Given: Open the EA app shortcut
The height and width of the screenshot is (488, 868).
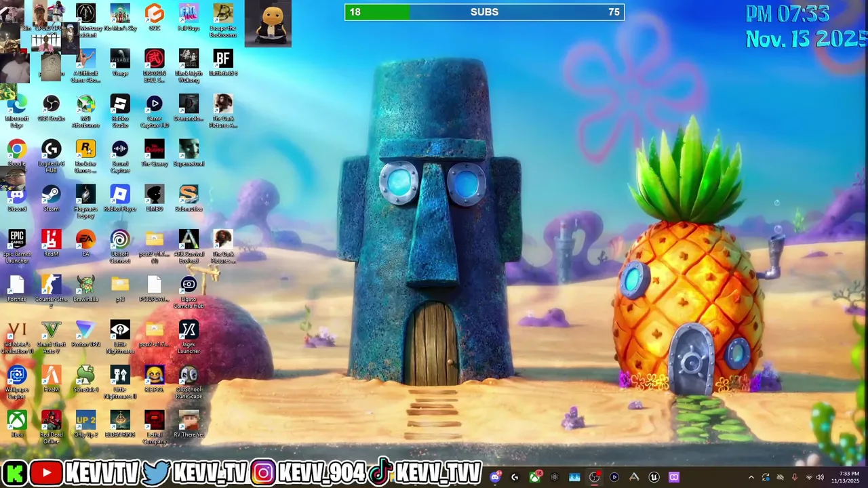Looking at the screenshot, I should coord(85,244).
